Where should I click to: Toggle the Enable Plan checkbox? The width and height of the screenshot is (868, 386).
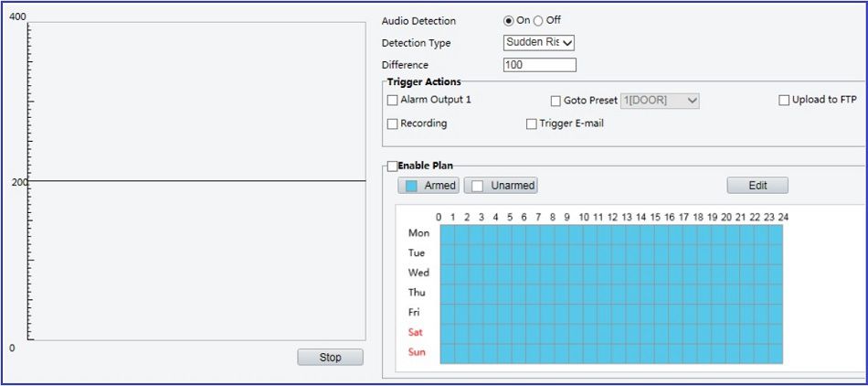[393, 166]
